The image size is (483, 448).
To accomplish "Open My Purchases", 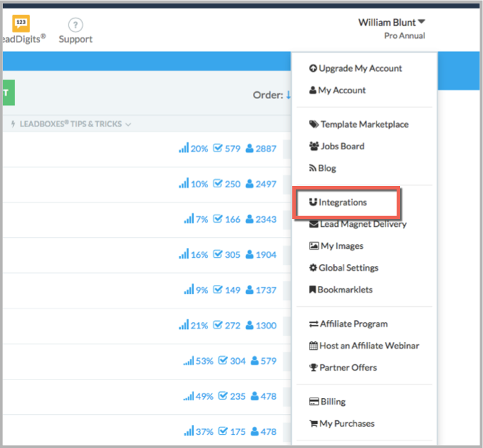I will [341, 424].
